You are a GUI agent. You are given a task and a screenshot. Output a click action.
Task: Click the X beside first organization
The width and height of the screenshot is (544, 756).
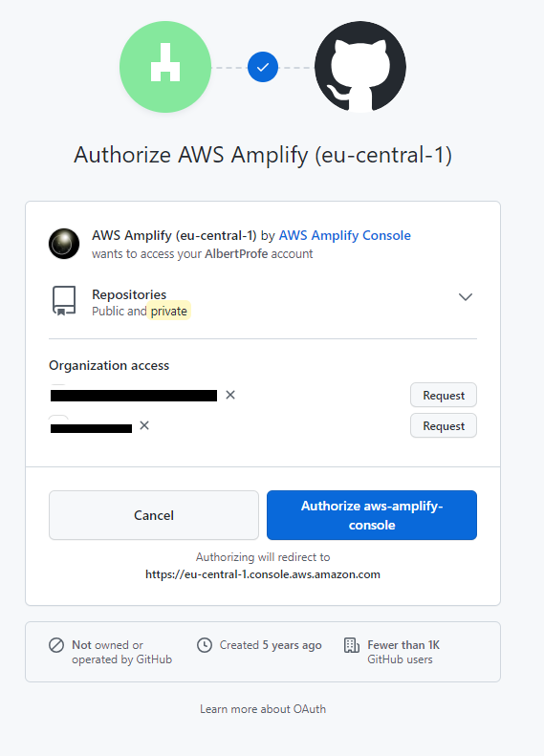coord(230,395)
